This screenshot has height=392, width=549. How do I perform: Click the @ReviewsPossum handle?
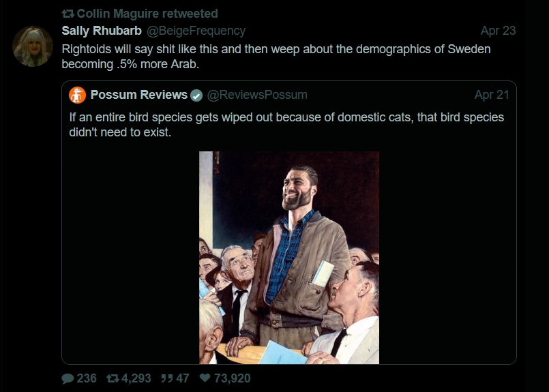pos(257,95)
